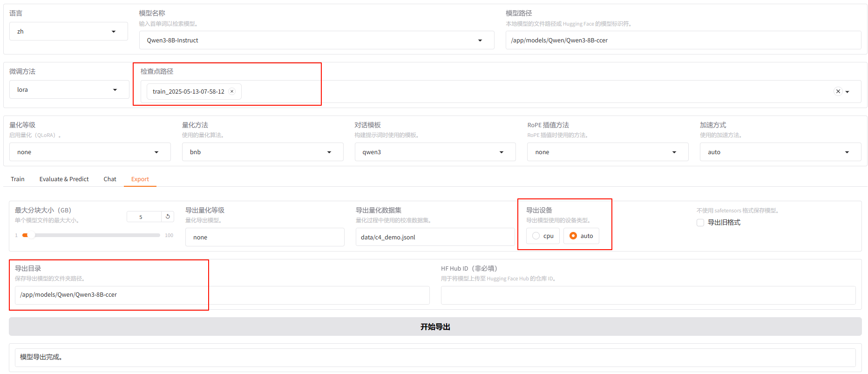Switch to the Chat tab
The image size is (868, 374).
[110, 179]
